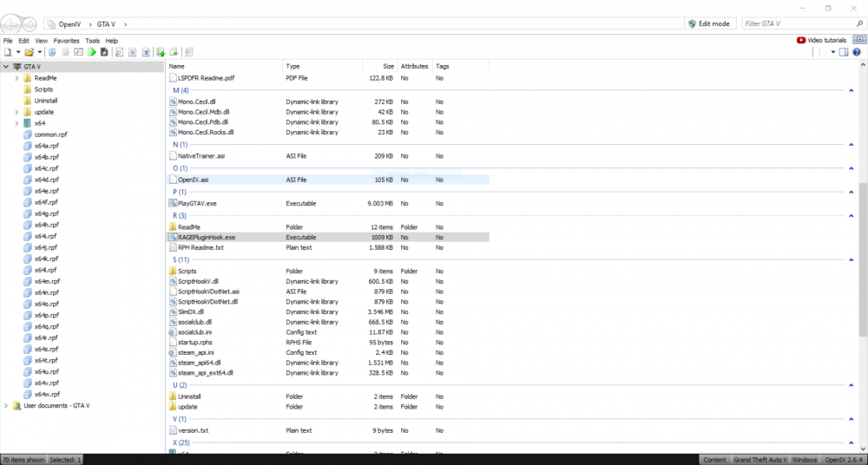Image resolution: width=868 pixels, height=465 pixels.
Task: Go back with the left navigation arrow
Action: [x=12, y=23]
